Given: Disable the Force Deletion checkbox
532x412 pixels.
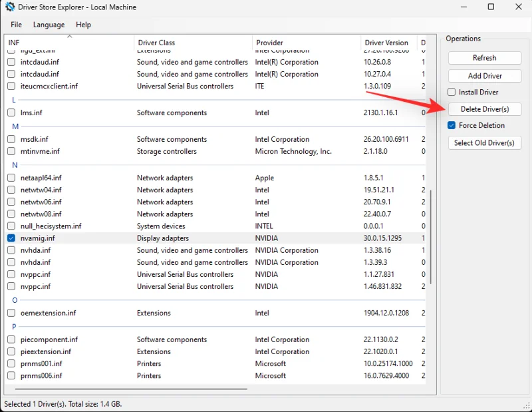Looking at the screenshot, I should pyautogui.click(x=451, y=125).
